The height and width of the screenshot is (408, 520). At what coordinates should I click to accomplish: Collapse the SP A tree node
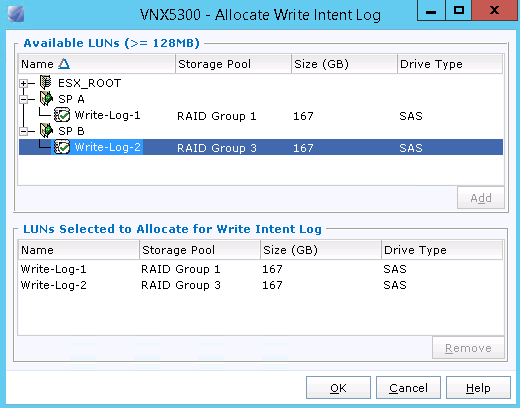pos(23,99)
